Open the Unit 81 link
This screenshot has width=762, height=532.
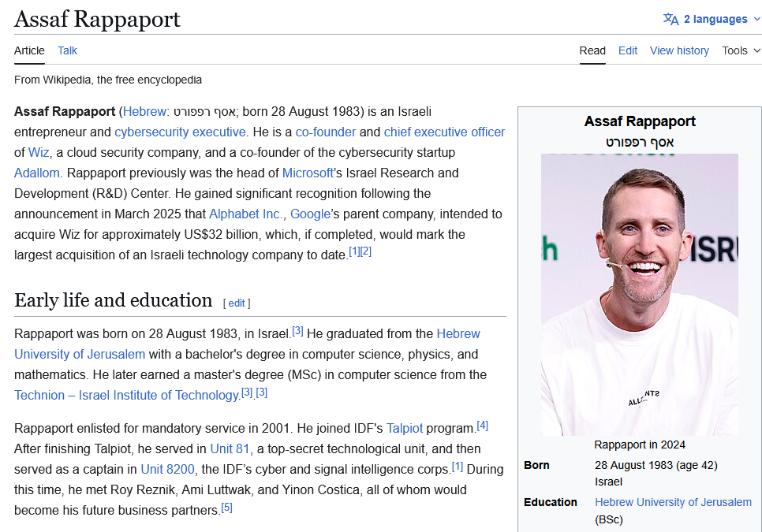point(230,449)
